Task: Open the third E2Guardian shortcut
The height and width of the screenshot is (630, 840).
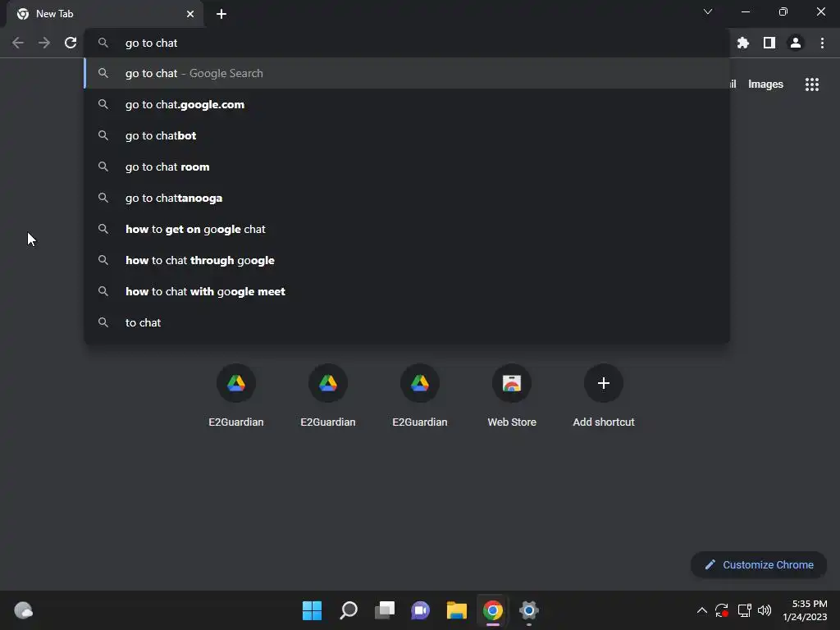Action: coord(420,395)
